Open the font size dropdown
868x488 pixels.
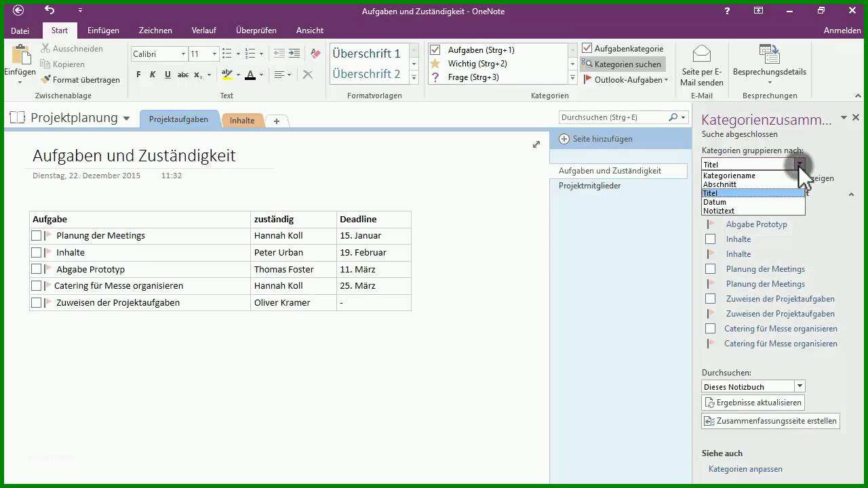pyautogui.click(x=214, y=54)
